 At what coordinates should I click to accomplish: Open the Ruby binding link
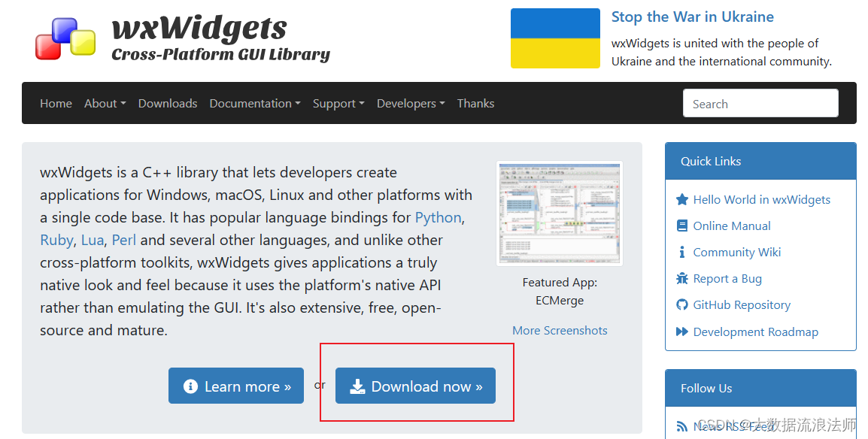(56, 241)
